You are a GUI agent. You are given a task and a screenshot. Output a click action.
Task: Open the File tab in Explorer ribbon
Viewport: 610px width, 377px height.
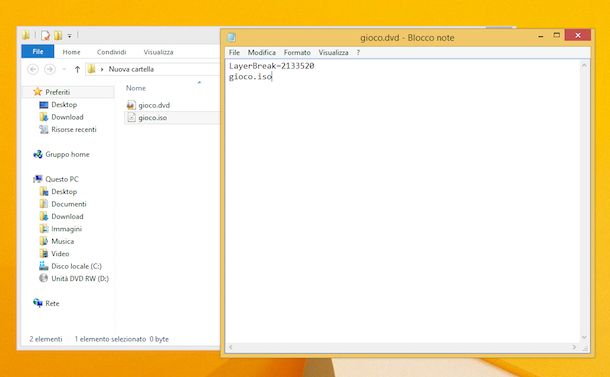[38, 51]
